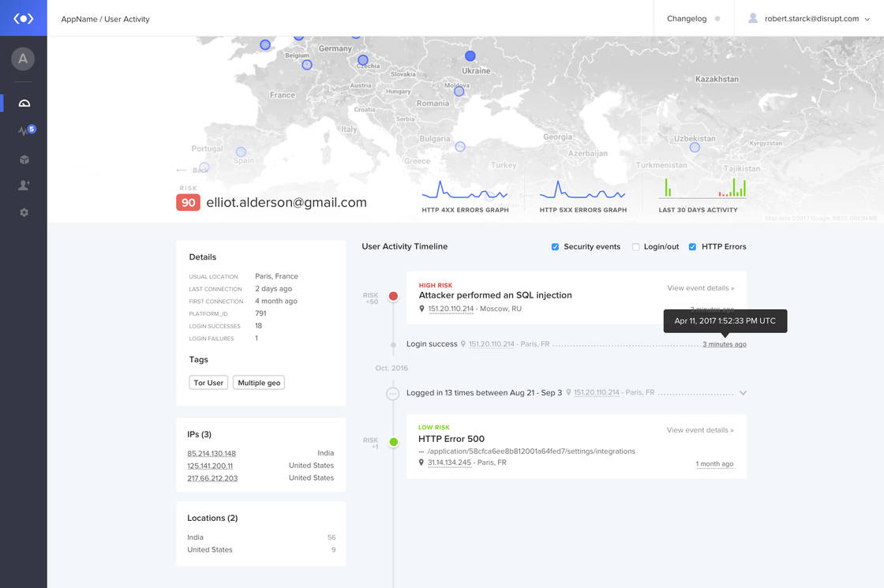Screen dimensions: 884x588
Task: View event details for SQL injection
Action: click(x=700, y=288)
